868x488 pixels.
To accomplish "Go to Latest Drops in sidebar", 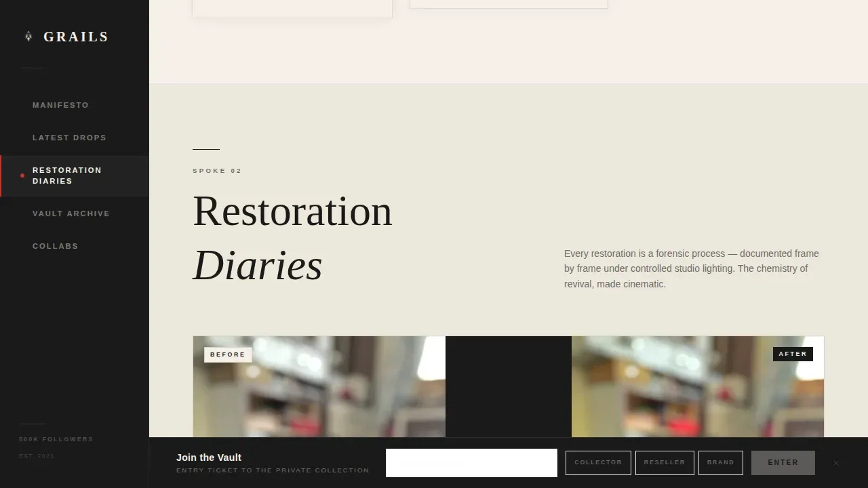I will (x=69, y=138).
